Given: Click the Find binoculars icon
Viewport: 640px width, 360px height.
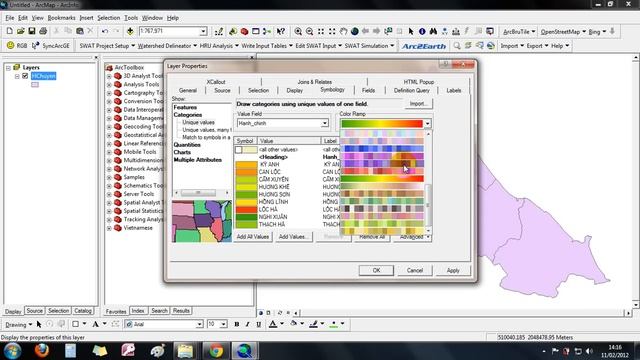Looking at the screenshot, I should point(433,31).
